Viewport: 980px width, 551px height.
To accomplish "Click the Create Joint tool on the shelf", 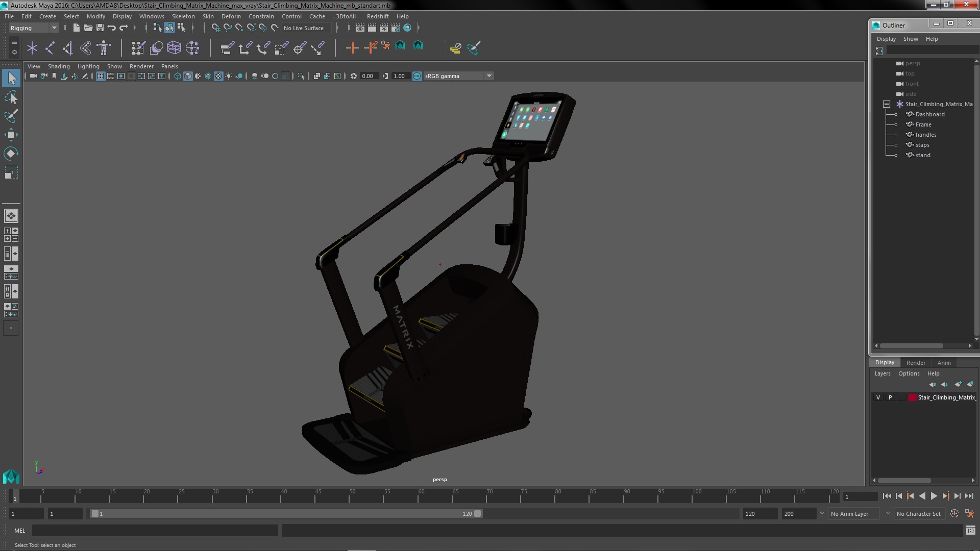I will [x=50, y=48].
